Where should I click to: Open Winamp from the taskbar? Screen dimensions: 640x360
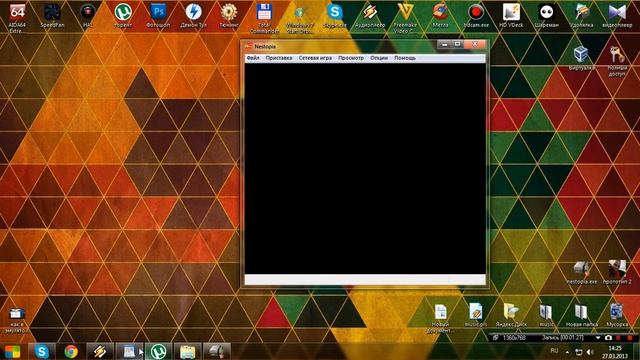tap(100, 351)
